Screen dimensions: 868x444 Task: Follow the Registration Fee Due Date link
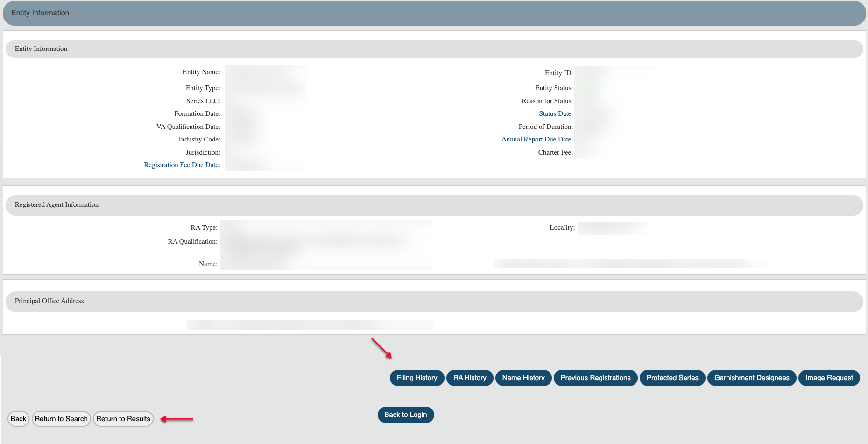point(182,165)
